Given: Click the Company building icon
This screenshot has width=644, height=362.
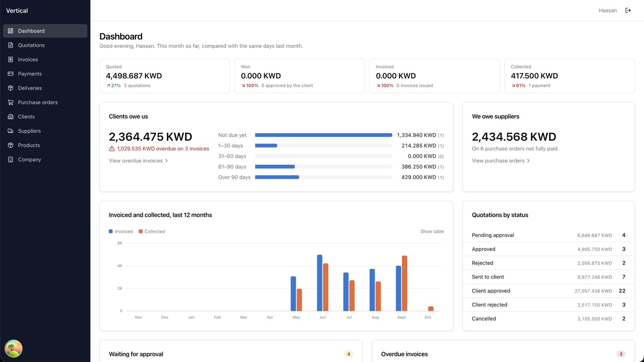Looking at the screenshot, I should point(10,159).
